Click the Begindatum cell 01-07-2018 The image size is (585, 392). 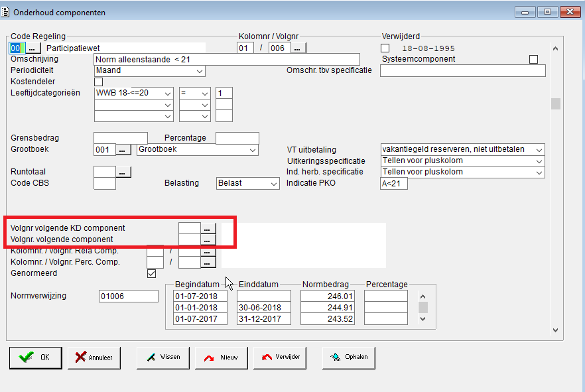point(200,296)
